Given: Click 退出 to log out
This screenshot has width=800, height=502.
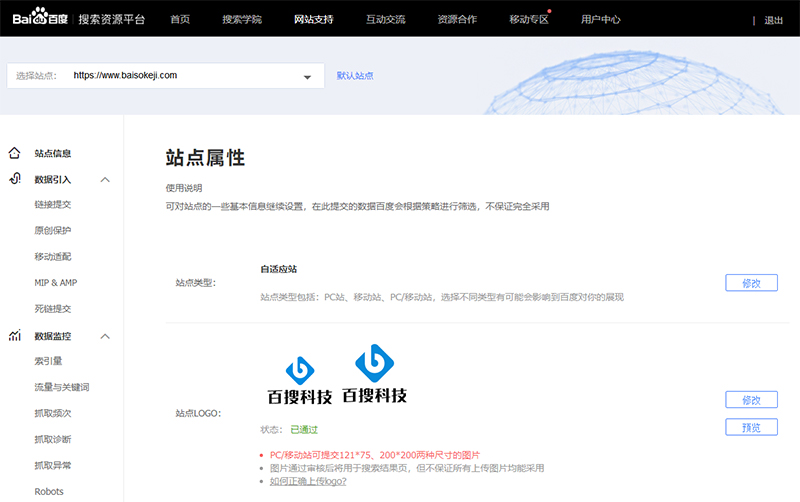Looking at the screenshot, I should point(773,20).
